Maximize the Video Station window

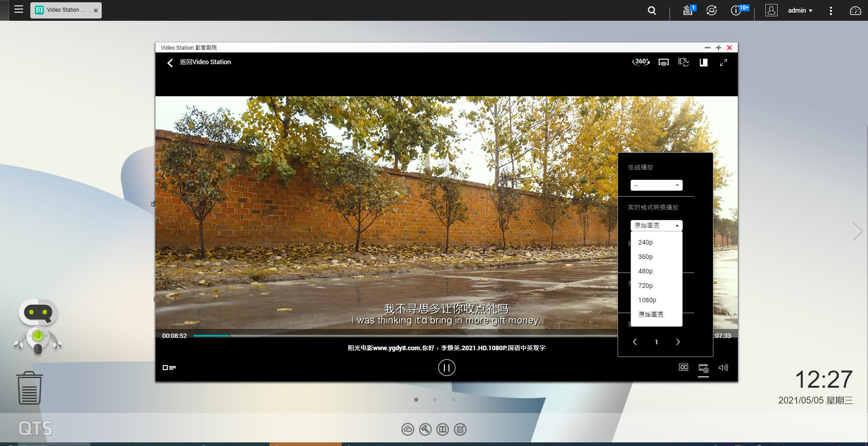pyautogui.click(x=718, y=47)
